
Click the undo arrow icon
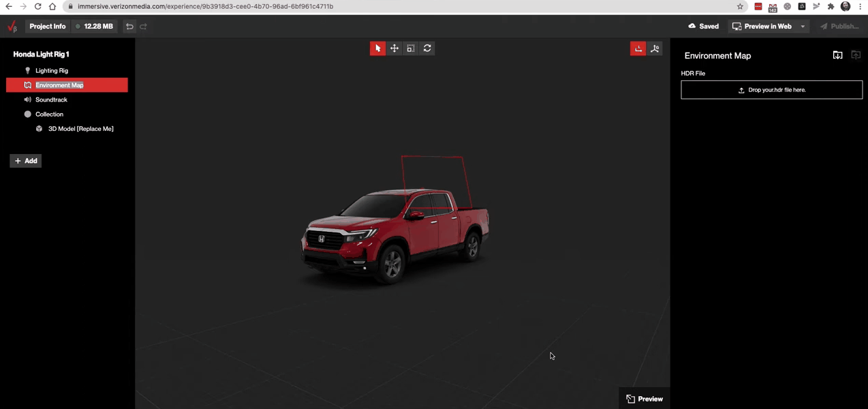coord(129,27)
